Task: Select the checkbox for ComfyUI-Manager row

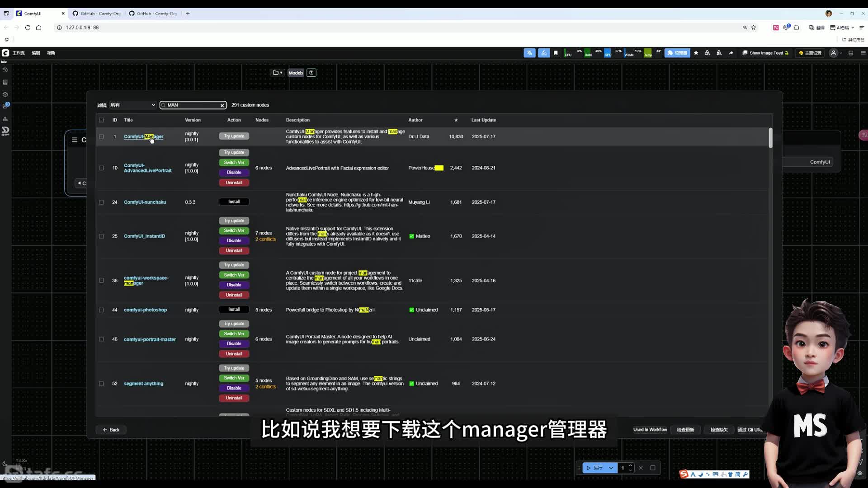Action: point(101,136)
